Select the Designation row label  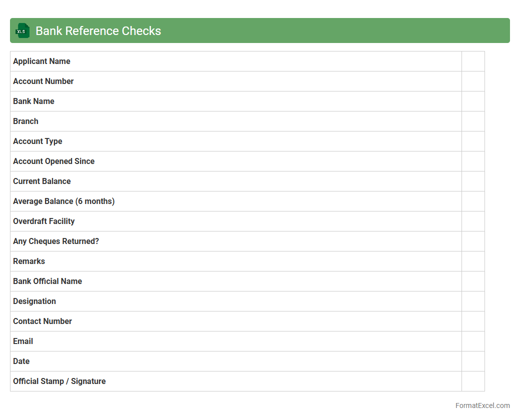[34, 301]
